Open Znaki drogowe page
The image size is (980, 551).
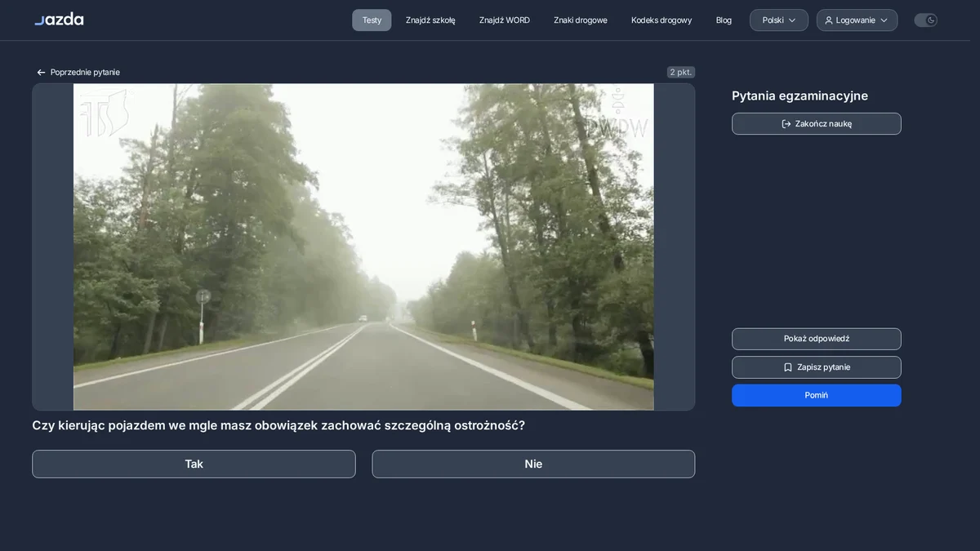[x=581, y=20]
